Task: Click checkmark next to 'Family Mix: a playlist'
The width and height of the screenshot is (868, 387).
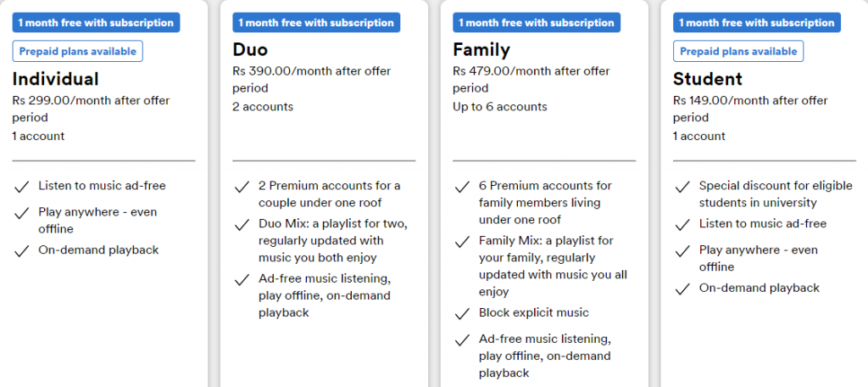Action: pyautogui.click(x=462, y=242)
